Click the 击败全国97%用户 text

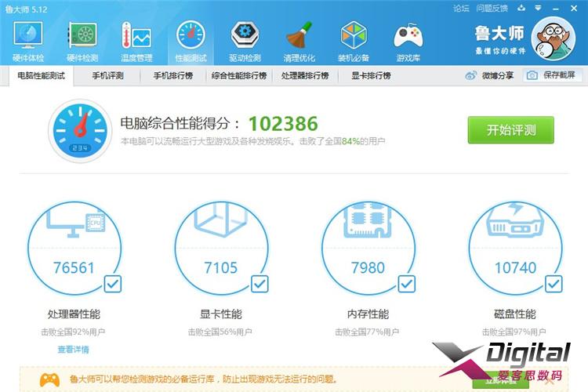(514, 332)
